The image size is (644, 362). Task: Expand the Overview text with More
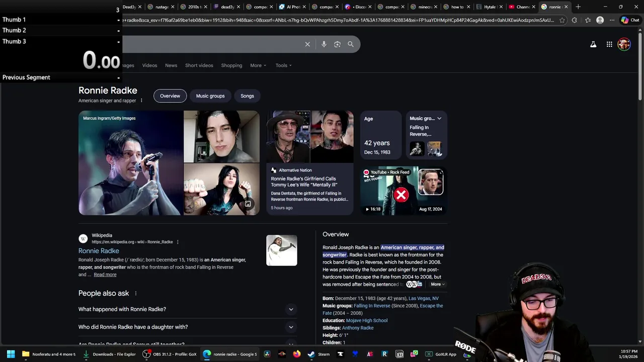click(x=438, y=284)
